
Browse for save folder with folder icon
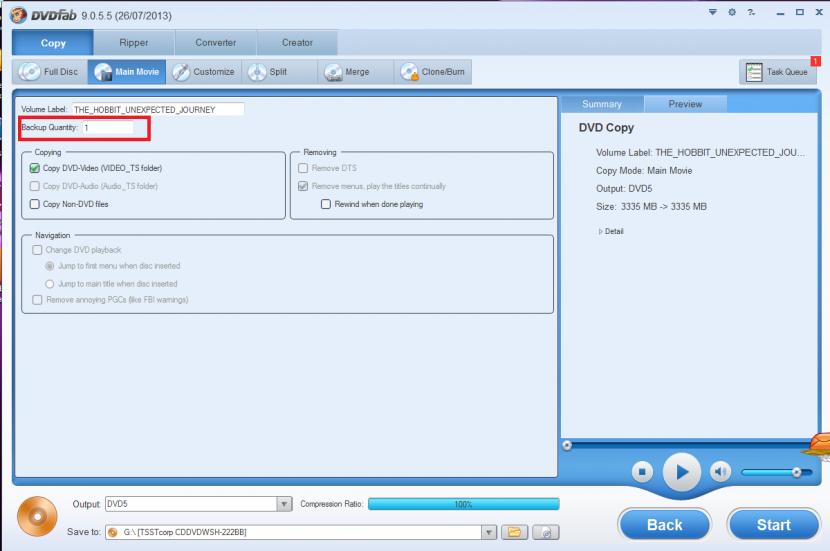coord(515,532)
